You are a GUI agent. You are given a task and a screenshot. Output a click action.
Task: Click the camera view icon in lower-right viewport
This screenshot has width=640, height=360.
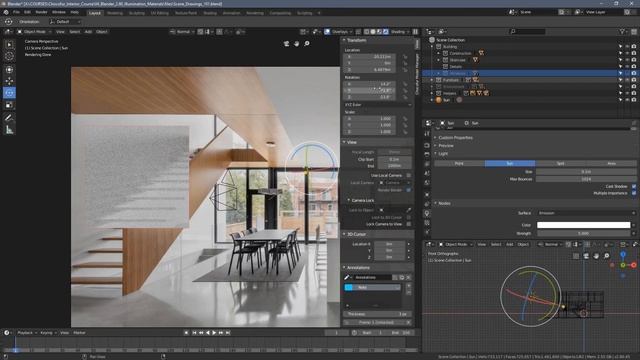586,256
